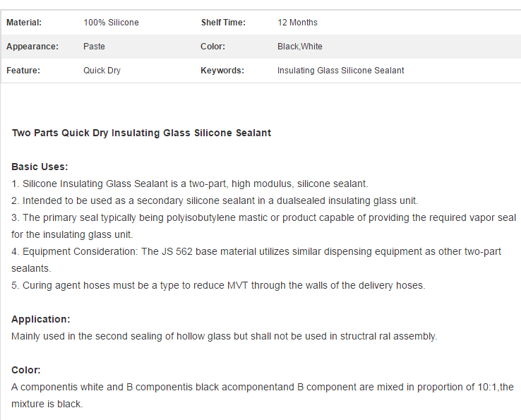Image resolution: width=521 pixels, height=420 pixels.
Task: Select the Quick Dry feature value
Action: 102,71
